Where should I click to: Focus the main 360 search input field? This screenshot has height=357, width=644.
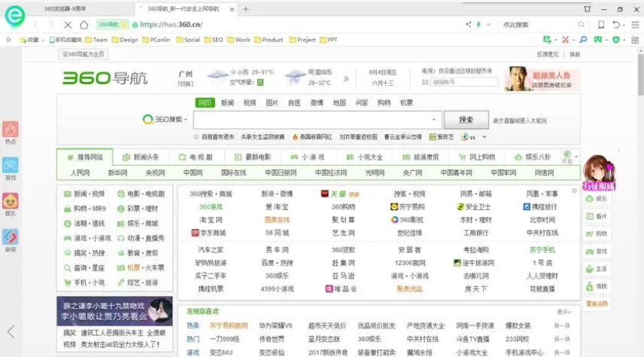(x=317, y=120)
